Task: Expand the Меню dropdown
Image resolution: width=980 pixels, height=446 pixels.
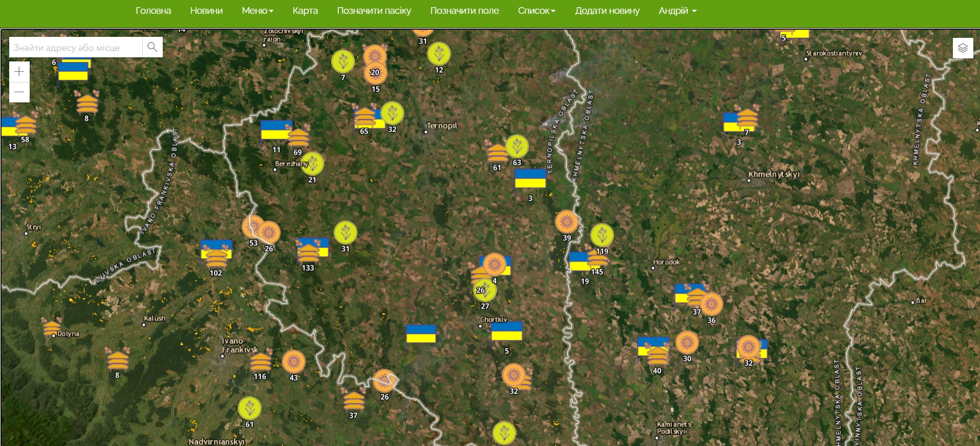Action: tap(257, 11)
